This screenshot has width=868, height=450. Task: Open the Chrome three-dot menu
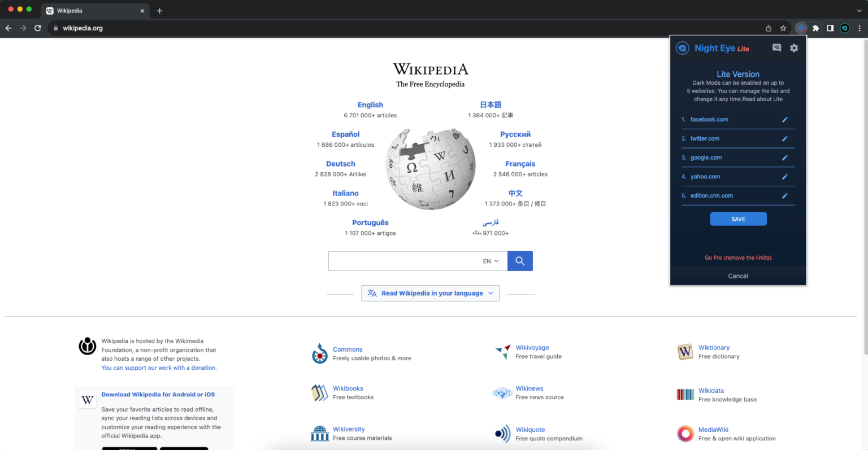pyautogui.click(x=860, y=28)
